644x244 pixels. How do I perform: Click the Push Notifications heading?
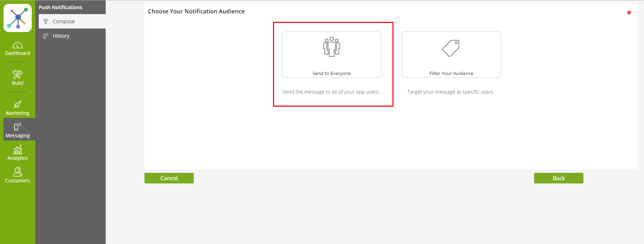click(61, 7)
